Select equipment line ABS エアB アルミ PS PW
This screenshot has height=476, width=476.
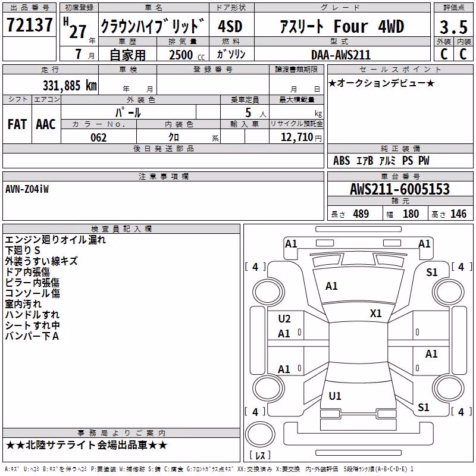tap(381, 161)
